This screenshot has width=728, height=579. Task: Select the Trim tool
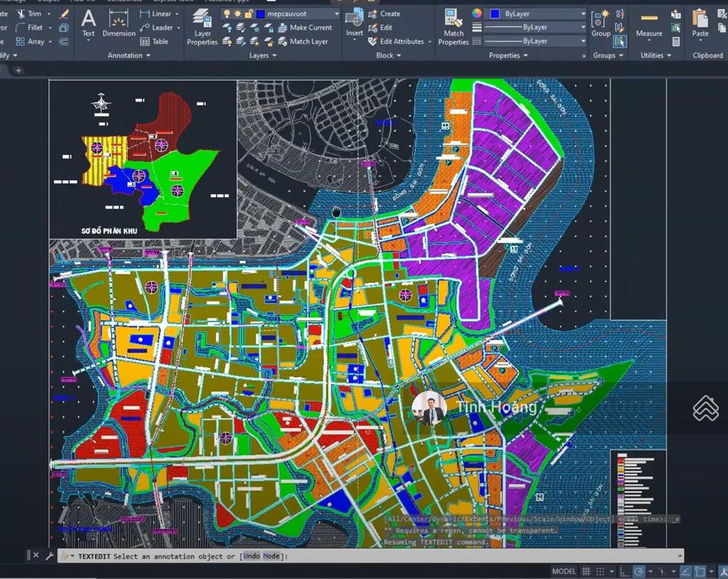coord(30,14)
